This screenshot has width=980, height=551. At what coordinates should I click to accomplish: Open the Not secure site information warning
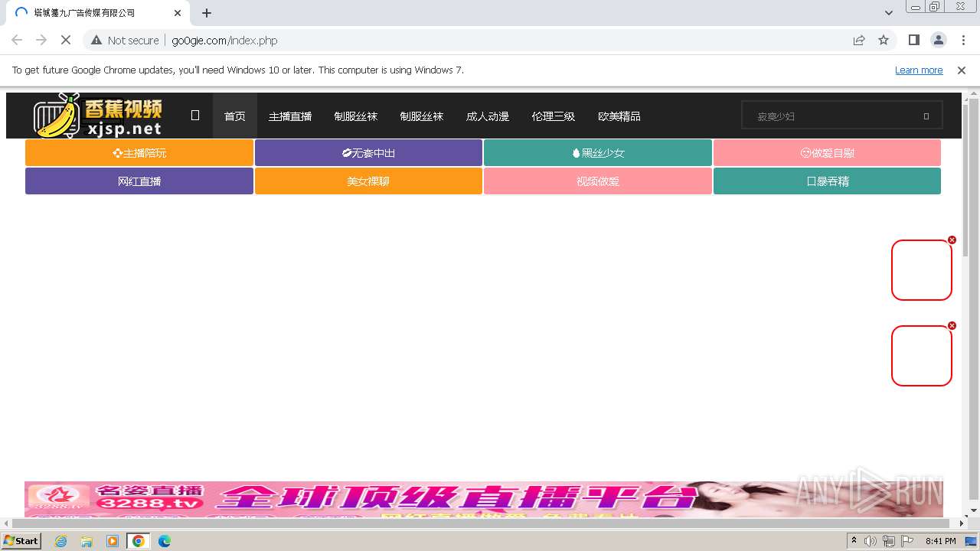(x=125, y=40)
